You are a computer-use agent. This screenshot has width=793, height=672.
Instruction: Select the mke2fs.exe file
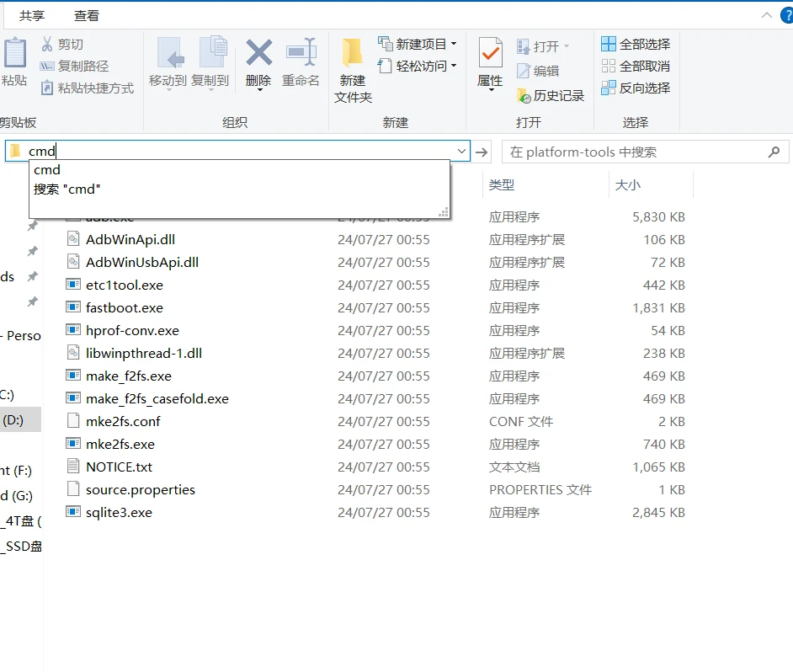(120, 444)
